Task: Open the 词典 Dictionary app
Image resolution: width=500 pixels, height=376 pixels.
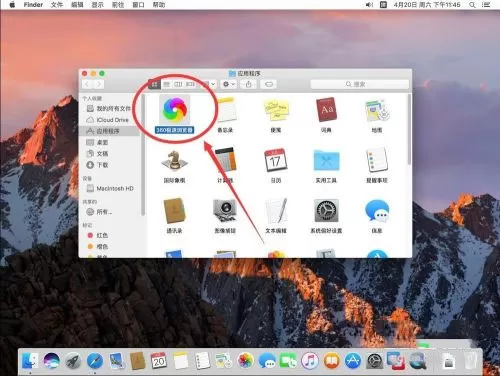Action: pyautogui.click(x=326, y=109)
